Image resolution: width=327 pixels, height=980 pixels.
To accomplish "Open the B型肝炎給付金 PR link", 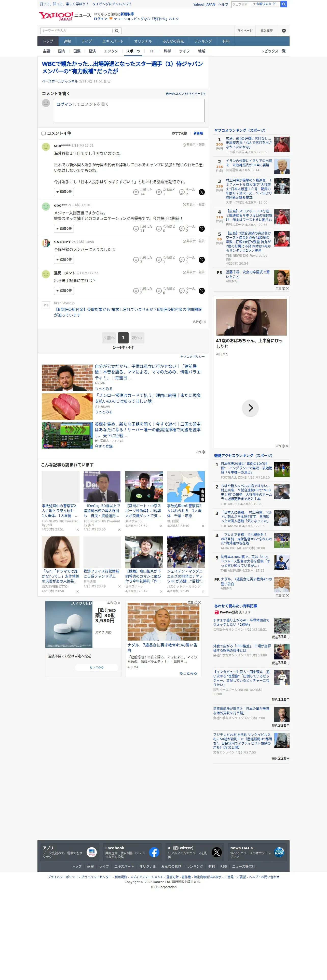I will [x=128, y=312].
